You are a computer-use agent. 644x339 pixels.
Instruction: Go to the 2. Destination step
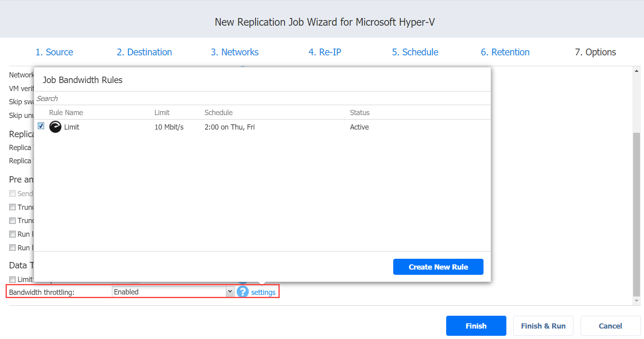144,52
